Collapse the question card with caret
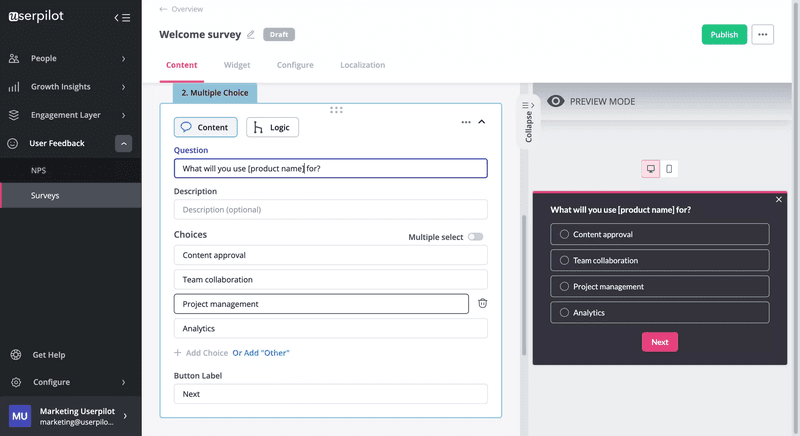Image resolution: width=800 pixels, height=436 pixels. click(482, 122)
